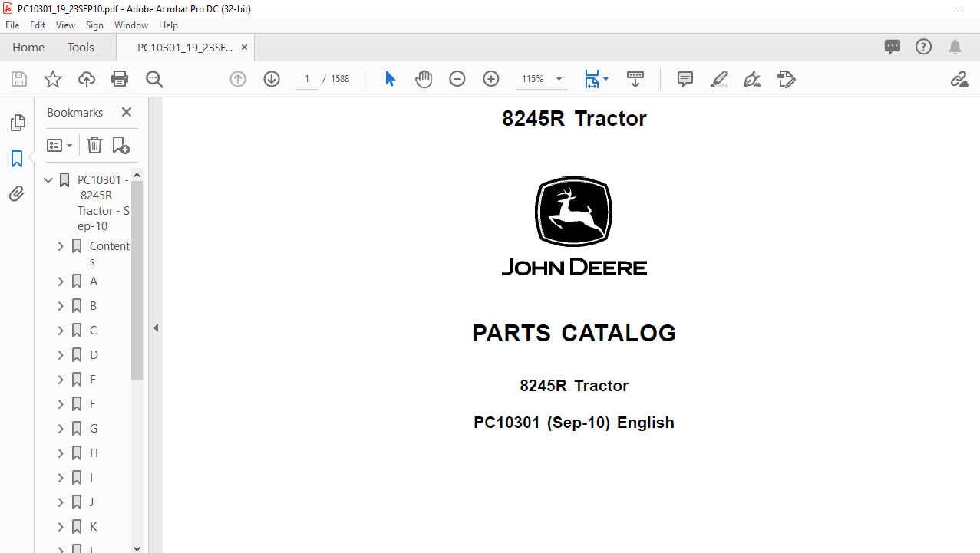Click the stamp/redact tool icon

point(786,79)
